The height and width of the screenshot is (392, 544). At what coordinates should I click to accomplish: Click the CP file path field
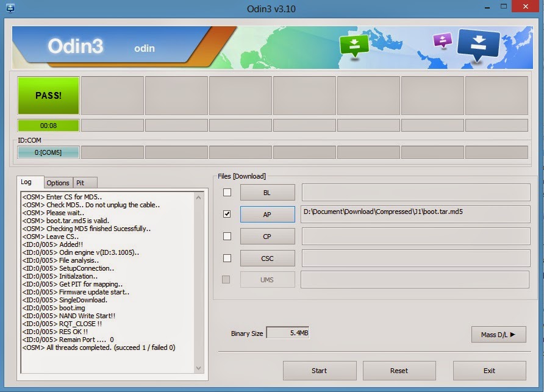tap(416, 237)
